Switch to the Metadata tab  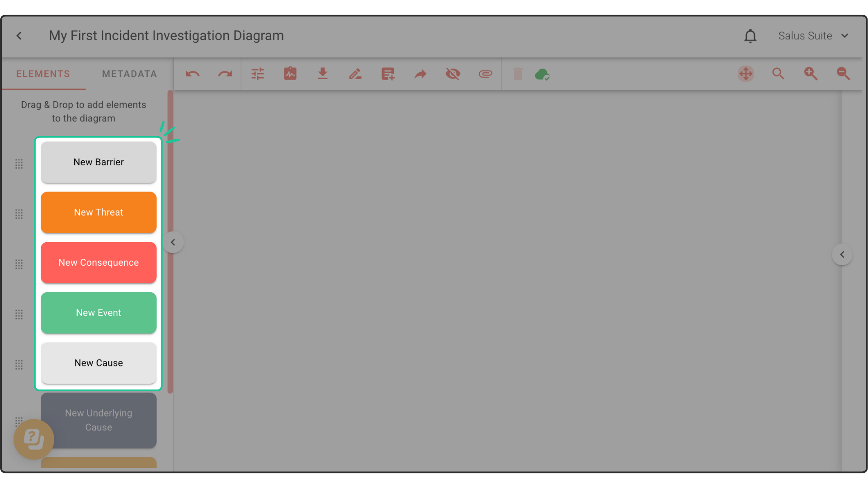pyautogui.click(x=129, y=74)
